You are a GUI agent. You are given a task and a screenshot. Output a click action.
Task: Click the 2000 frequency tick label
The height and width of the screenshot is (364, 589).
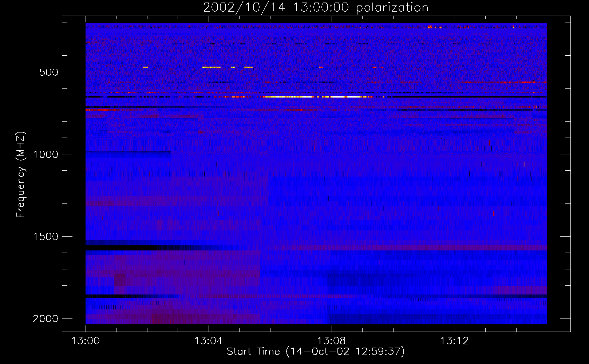click(x=46, y=319)
